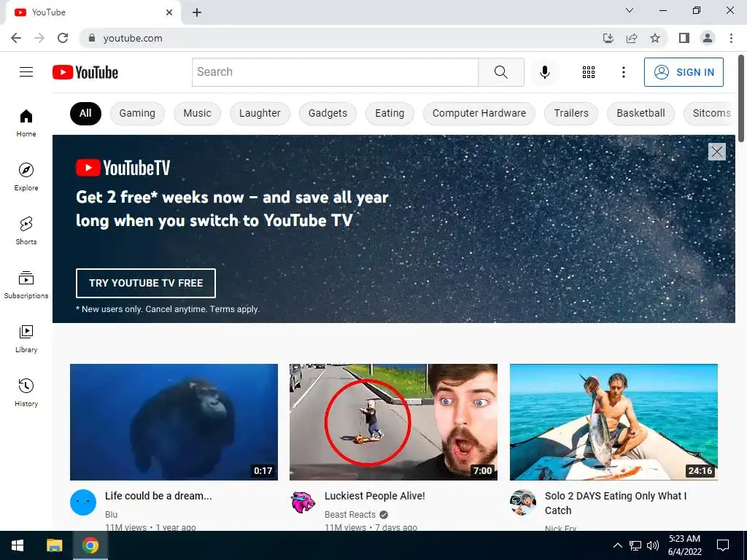
Task: Bookmark this page star
Action: click(655, 38)
